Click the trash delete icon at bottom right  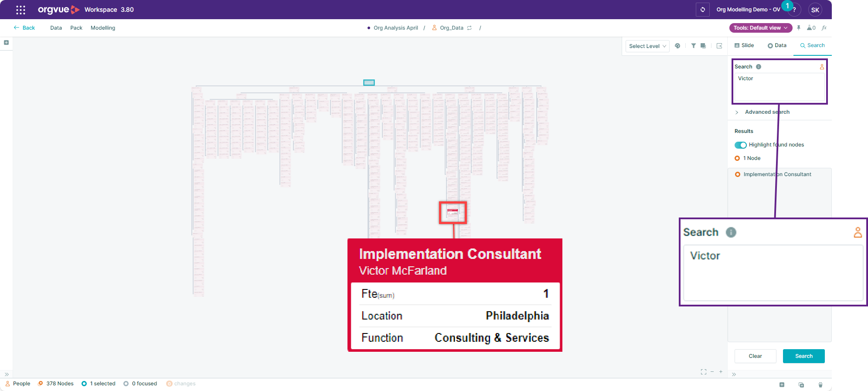820,385
